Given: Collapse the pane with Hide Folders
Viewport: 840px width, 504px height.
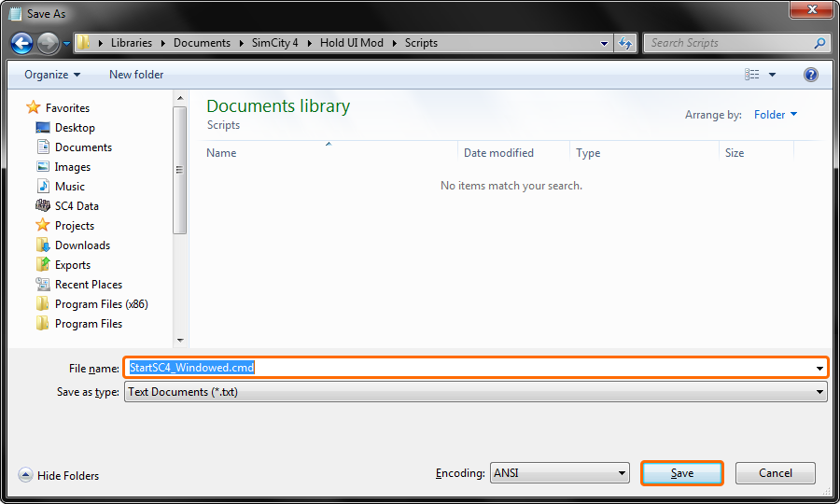Looking at the screenshot, I should (x=59, y=475).
